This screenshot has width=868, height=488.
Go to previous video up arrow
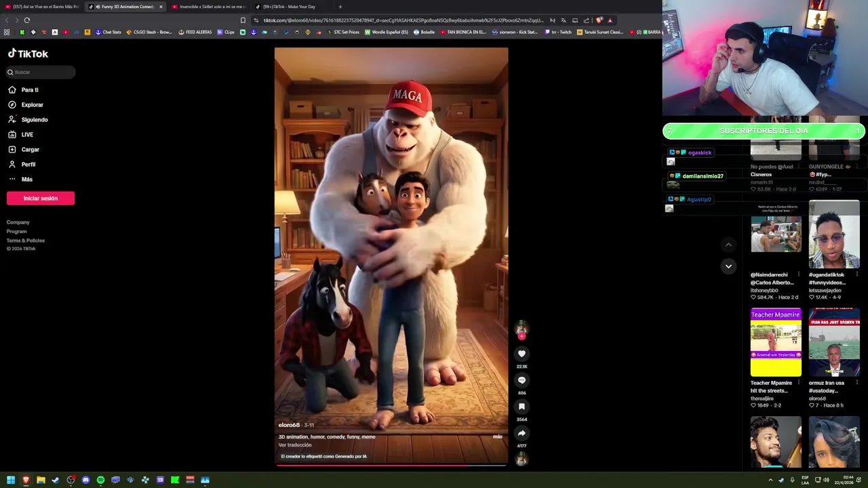tap(728, 245)
